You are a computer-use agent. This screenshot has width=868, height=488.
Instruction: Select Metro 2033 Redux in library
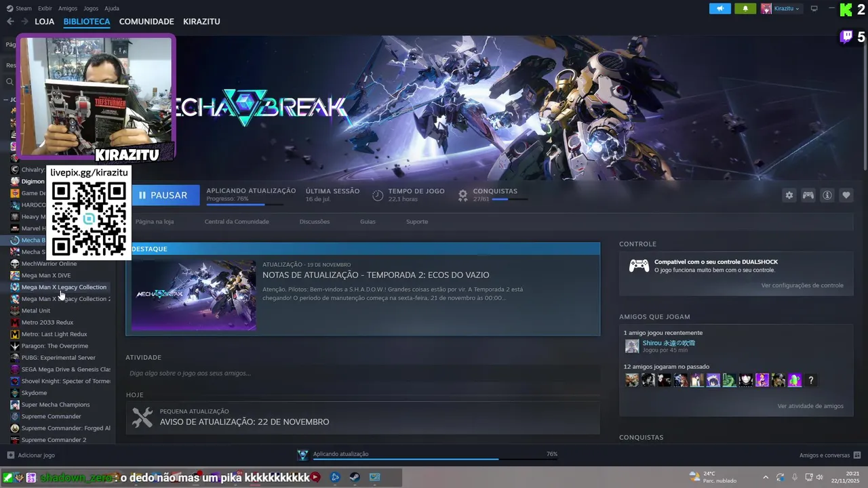click(x=47, y=323)
